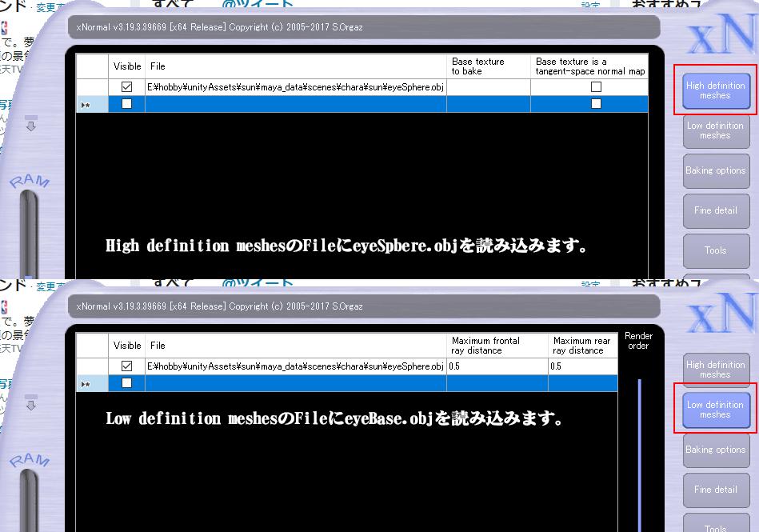Click the Base texture to bake column header
Screen dimensions: 759x532
click(489, 66)
